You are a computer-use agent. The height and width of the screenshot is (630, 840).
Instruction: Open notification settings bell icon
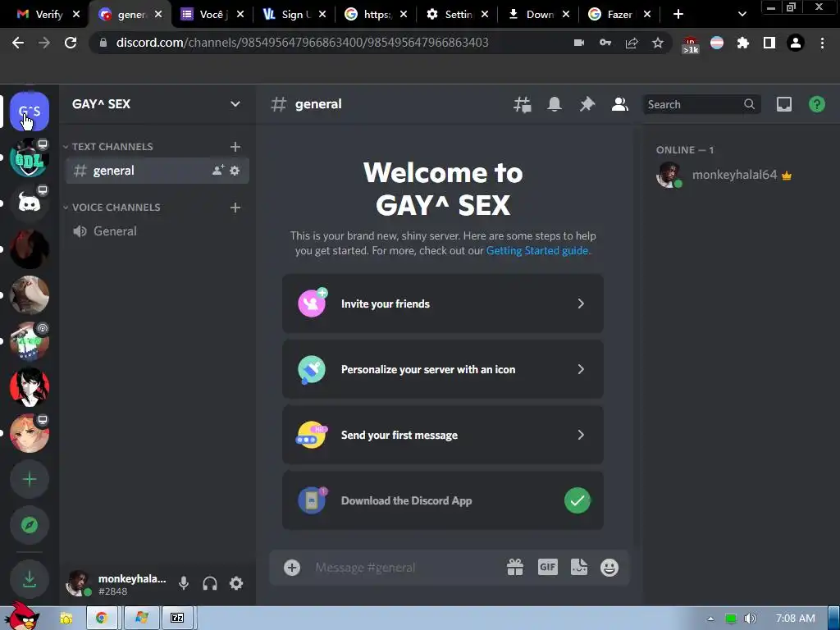point(555,104)
